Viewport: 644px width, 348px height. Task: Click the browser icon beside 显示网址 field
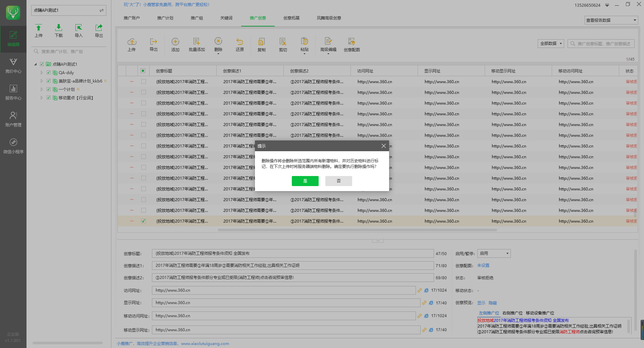[431, 303]
